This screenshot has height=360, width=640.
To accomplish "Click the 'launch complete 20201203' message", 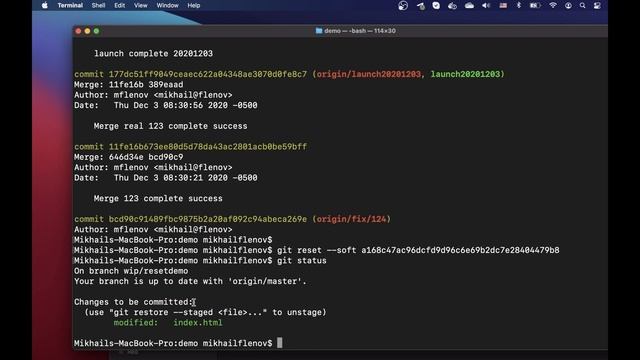I will pos(153,53).
